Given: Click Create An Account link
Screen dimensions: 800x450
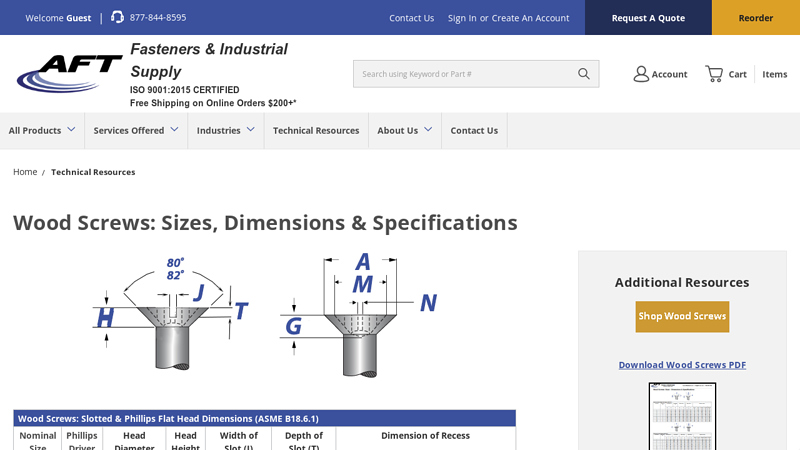Looking at the screenshot, I should 530,18.
